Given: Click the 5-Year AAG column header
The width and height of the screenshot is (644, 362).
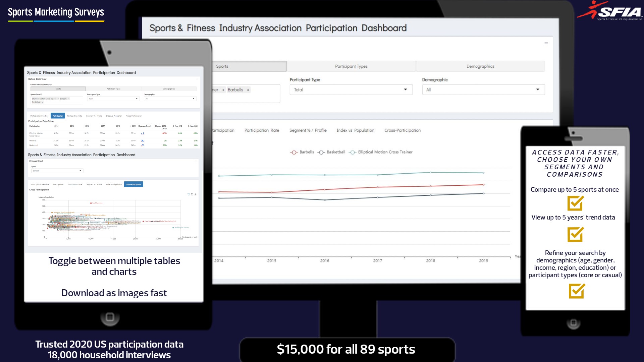Looking at the screenshot, I should click(x=193, y=126).
